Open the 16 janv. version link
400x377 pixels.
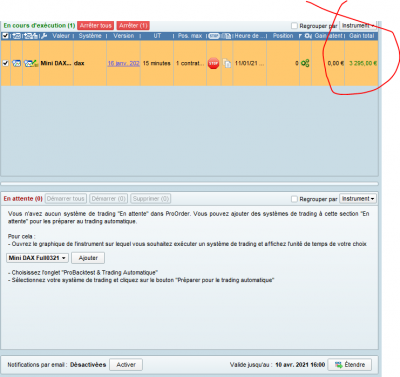(x=123, y=63)
